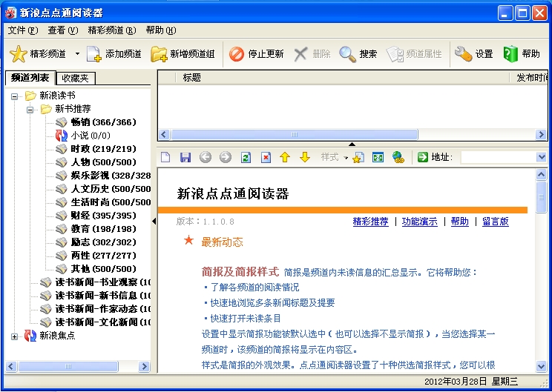Click the save floppy disk icon

click(x=185, y=157)
